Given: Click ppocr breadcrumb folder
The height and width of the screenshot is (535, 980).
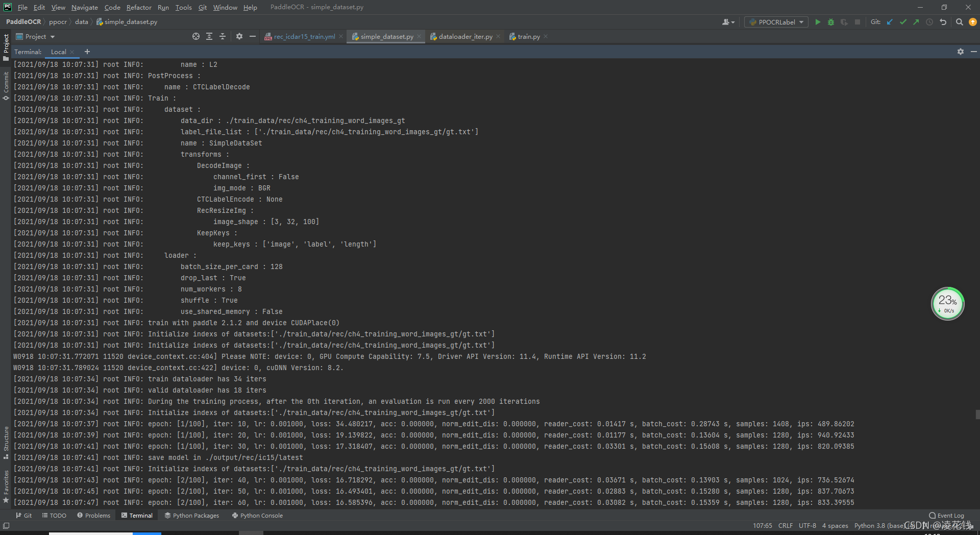Looking at the screenshot, I should coord(58,22).
